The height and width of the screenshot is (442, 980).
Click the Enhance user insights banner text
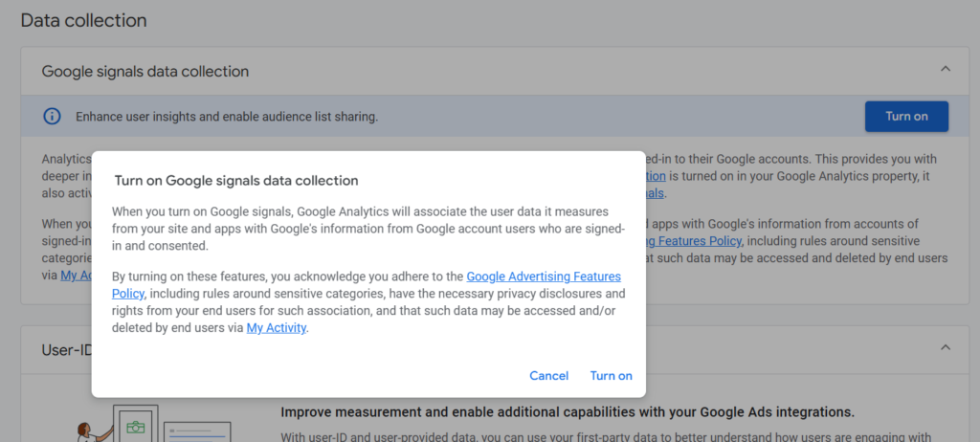[227, 117]
